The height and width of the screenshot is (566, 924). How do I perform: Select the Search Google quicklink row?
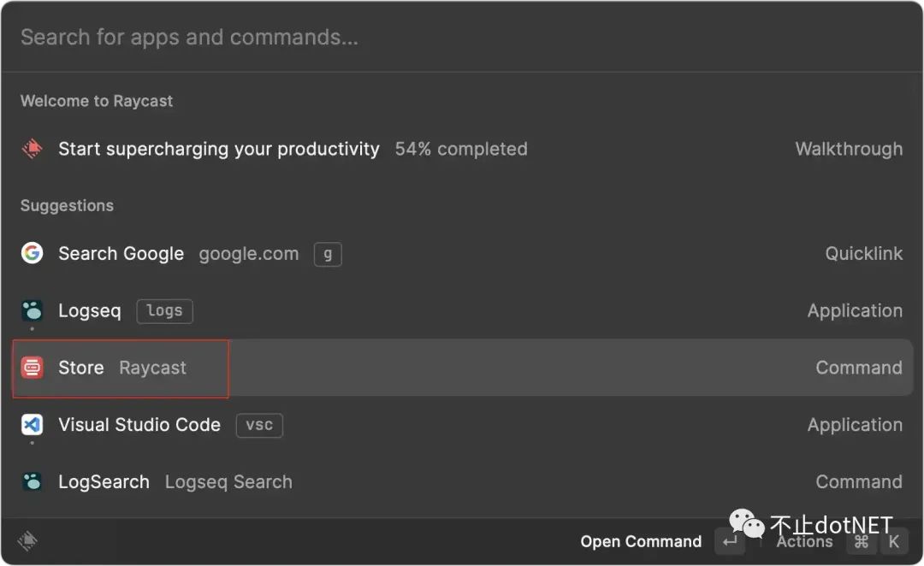[x=462, y=253]
